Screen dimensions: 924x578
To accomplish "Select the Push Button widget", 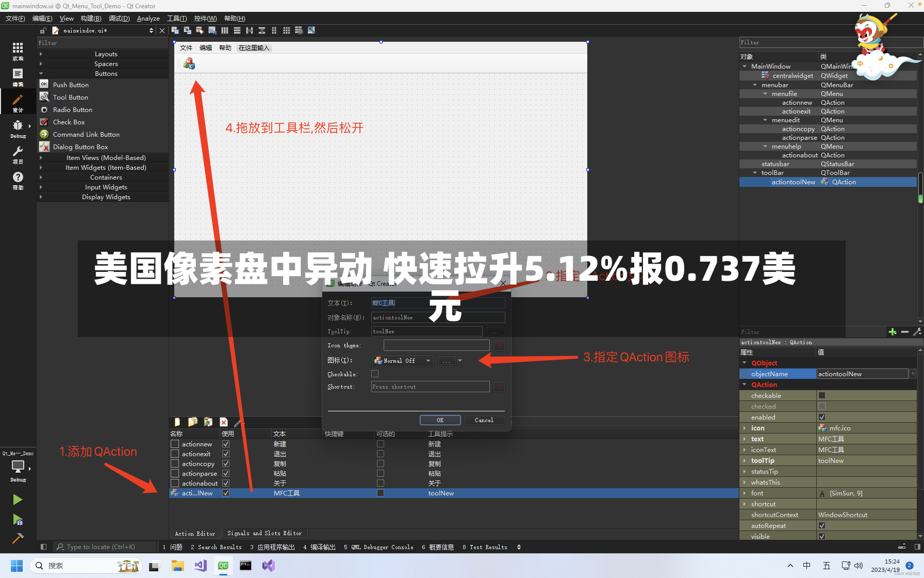I will tap(71, 85).
